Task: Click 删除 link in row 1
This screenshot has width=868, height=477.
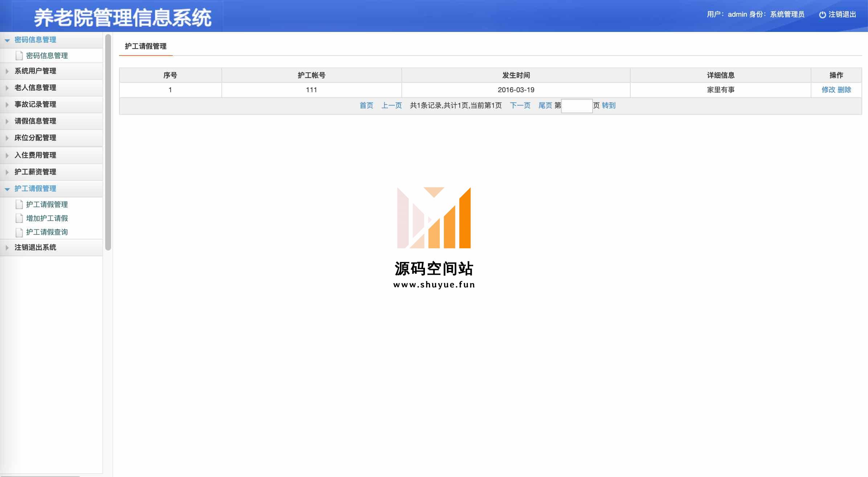Action: 844,90
